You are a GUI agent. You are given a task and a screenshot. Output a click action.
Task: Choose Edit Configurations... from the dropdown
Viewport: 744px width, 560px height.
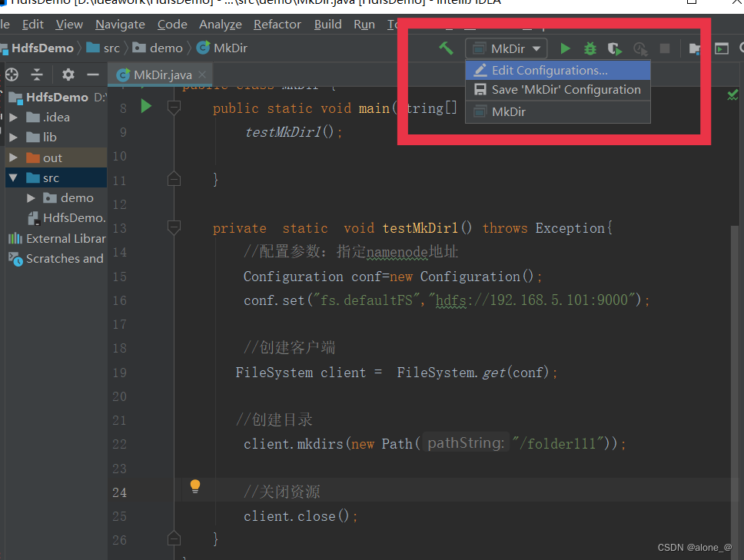coord(558,70)
